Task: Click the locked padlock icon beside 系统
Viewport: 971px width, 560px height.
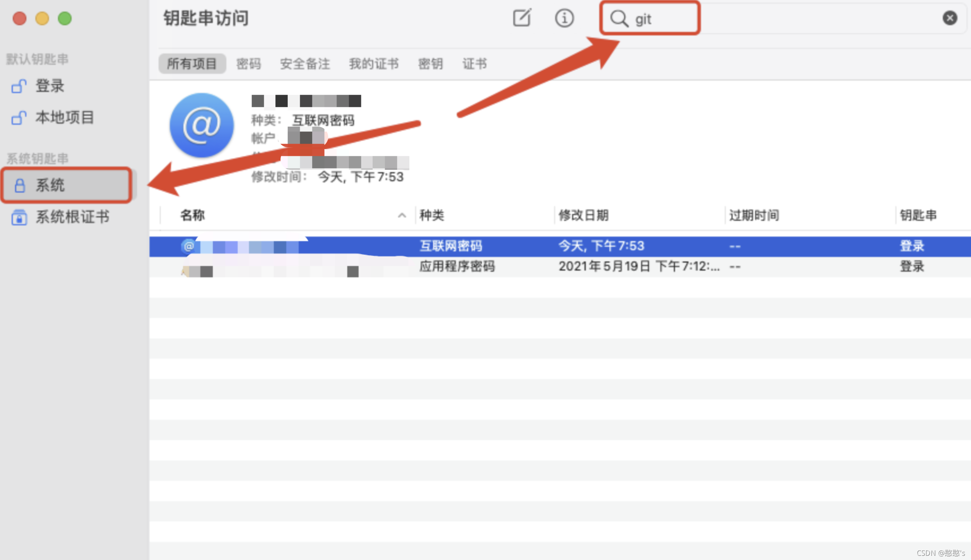Action: tap(20, 186)
